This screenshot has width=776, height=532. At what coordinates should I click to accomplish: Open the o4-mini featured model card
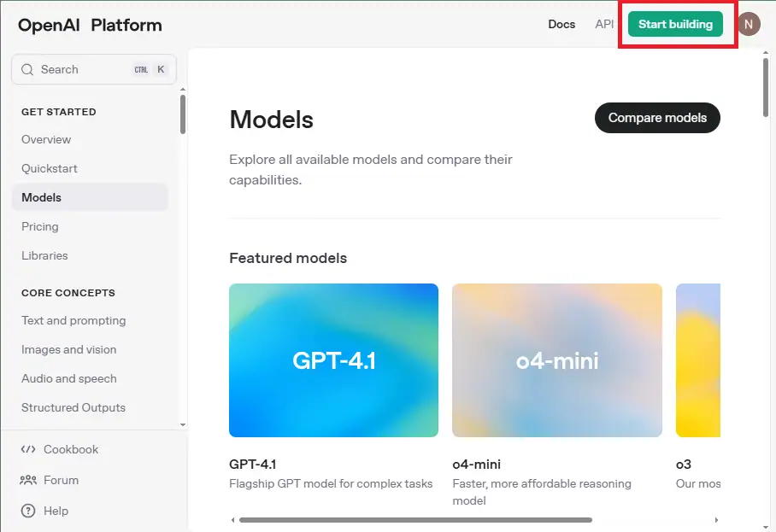click(556, 360)
